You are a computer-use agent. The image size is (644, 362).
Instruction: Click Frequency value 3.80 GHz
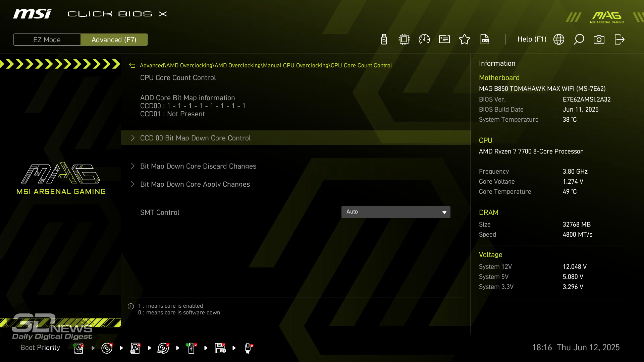pos(575,172)
